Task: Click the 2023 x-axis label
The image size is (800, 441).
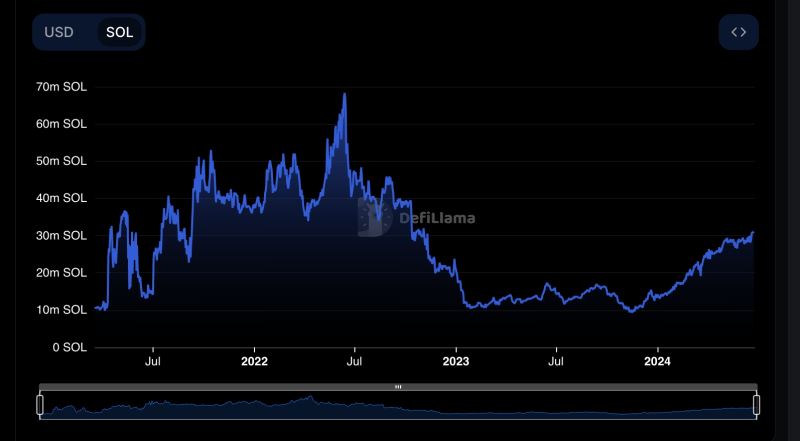Action: click(456, 361)
